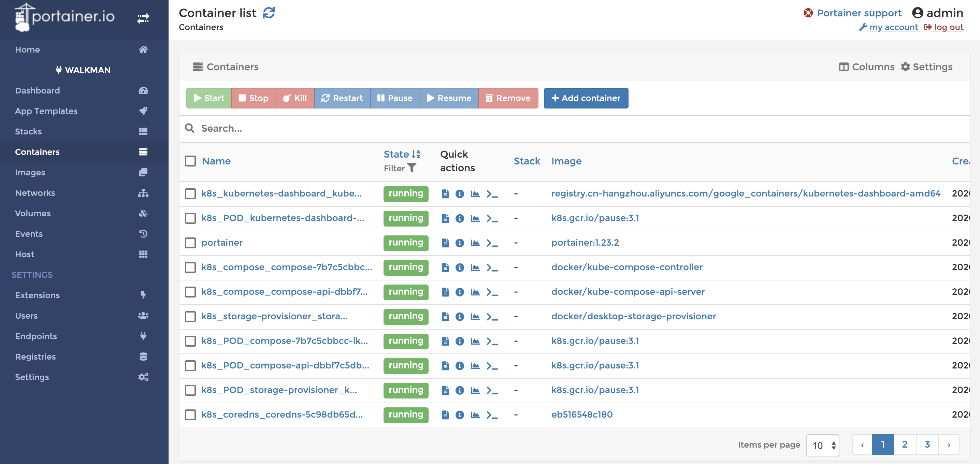Click the State filter funnel icon

tap(412, 168)
